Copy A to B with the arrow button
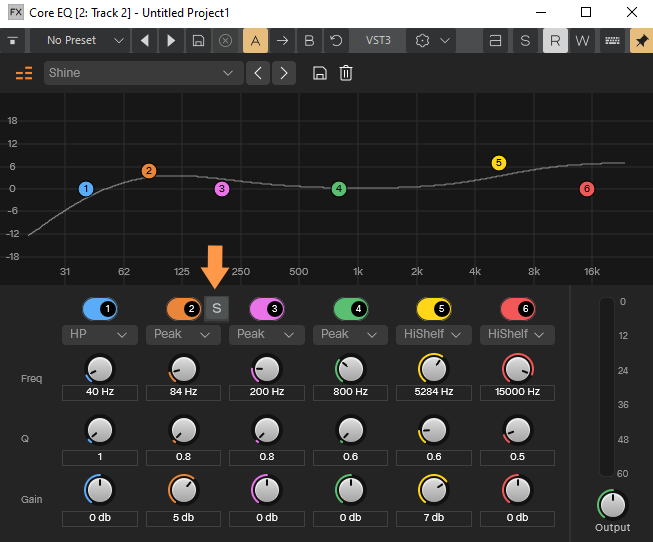The height and width of the screenshot is (542, 653). [282, 40]
